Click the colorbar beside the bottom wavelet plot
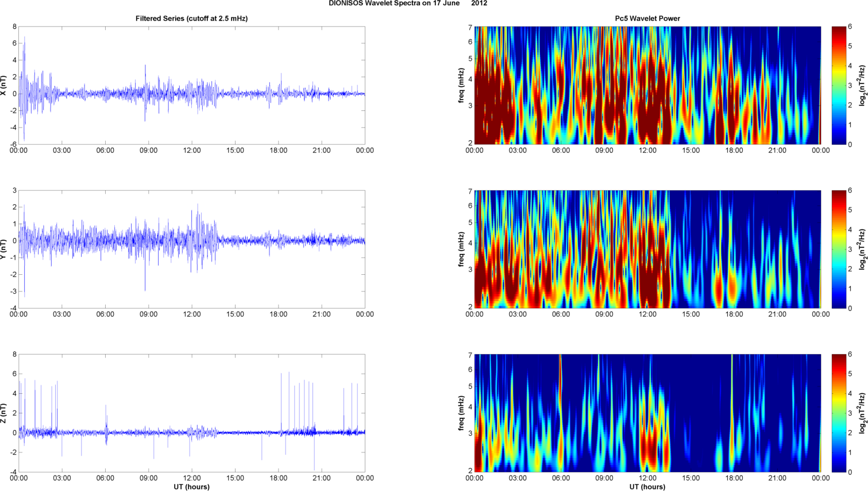The height and width of the screenshot is (491, 868). coord(839,413)
